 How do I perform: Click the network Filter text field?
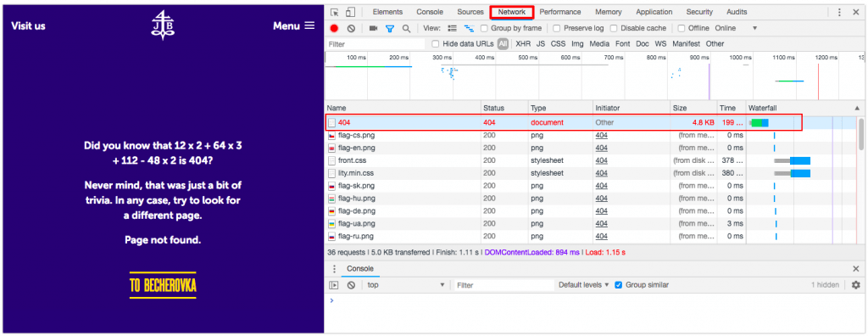pos(376,44)
